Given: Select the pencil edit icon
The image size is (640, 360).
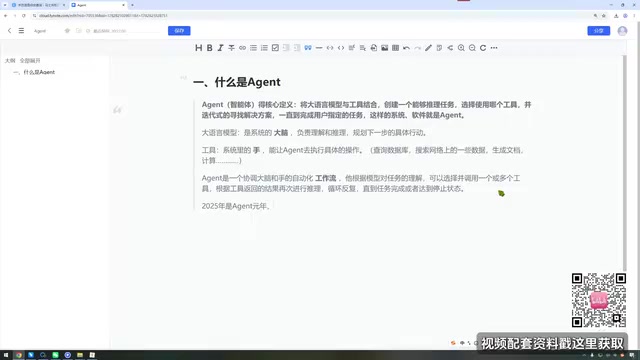Looking at the screenshot, I should click(x=428, y=48).
